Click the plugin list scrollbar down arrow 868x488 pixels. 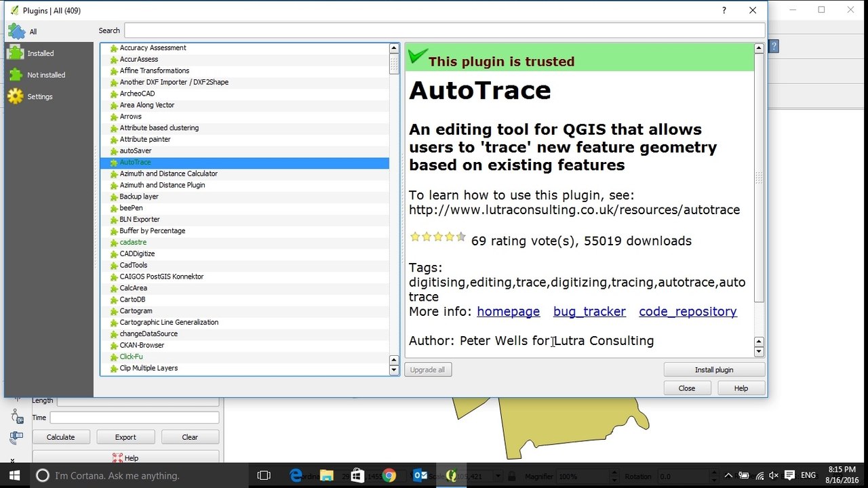[x=394, y=370]
